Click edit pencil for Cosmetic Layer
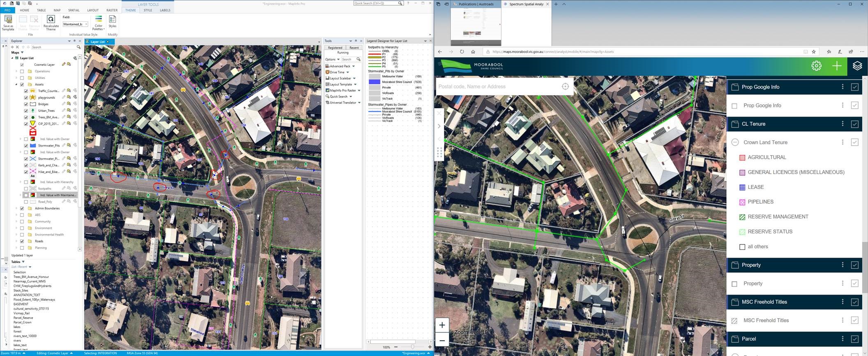 click(63, 65)
